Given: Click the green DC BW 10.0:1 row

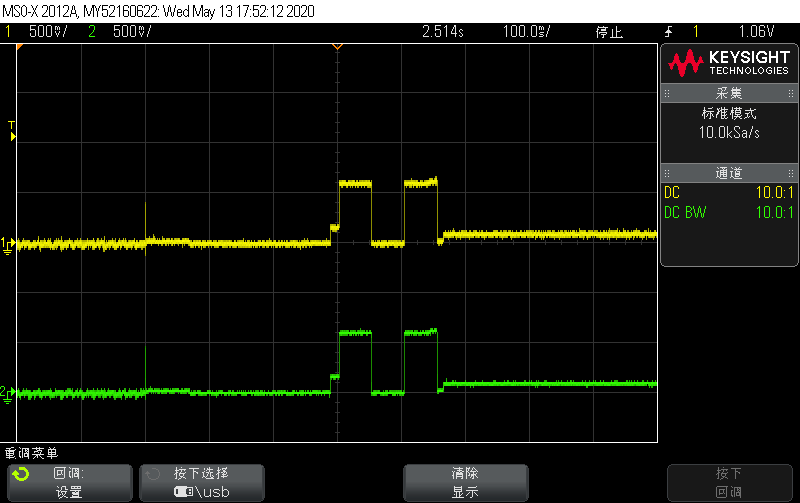Looking at the screenshot, I should pyautogui.click(x=729, y=212).
